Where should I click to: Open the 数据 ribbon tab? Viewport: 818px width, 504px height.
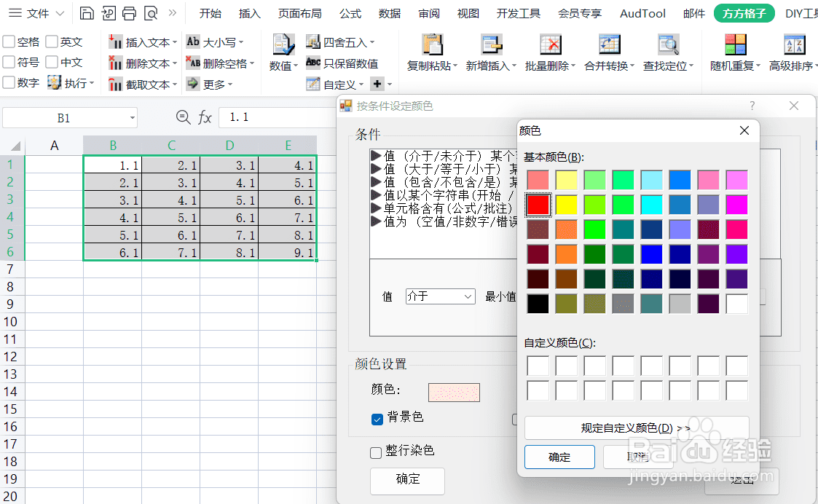389,13
